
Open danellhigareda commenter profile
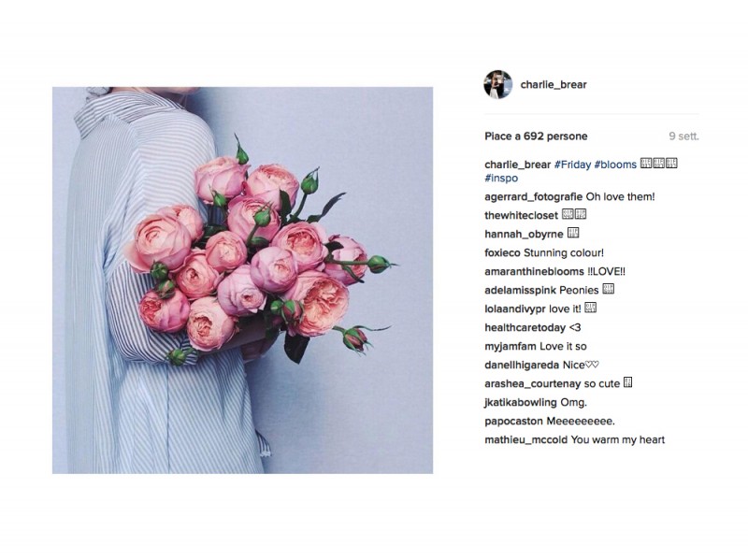(522, 365)
